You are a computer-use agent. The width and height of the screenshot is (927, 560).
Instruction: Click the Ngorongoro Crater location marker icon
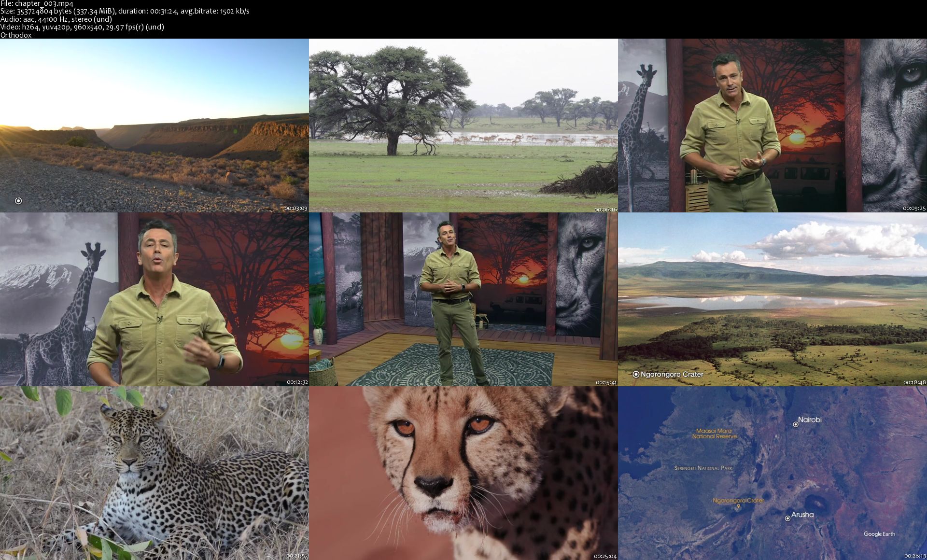click(636, 374)
